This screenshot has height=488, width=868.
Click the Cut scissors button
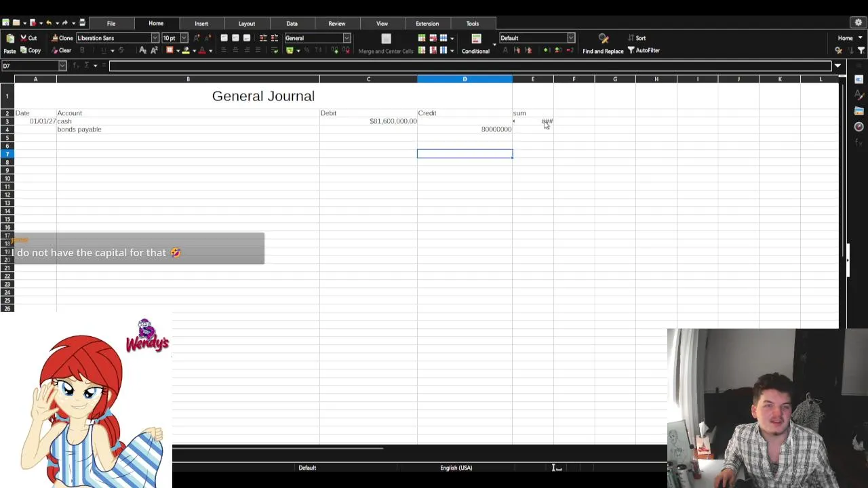click(28, 38)
